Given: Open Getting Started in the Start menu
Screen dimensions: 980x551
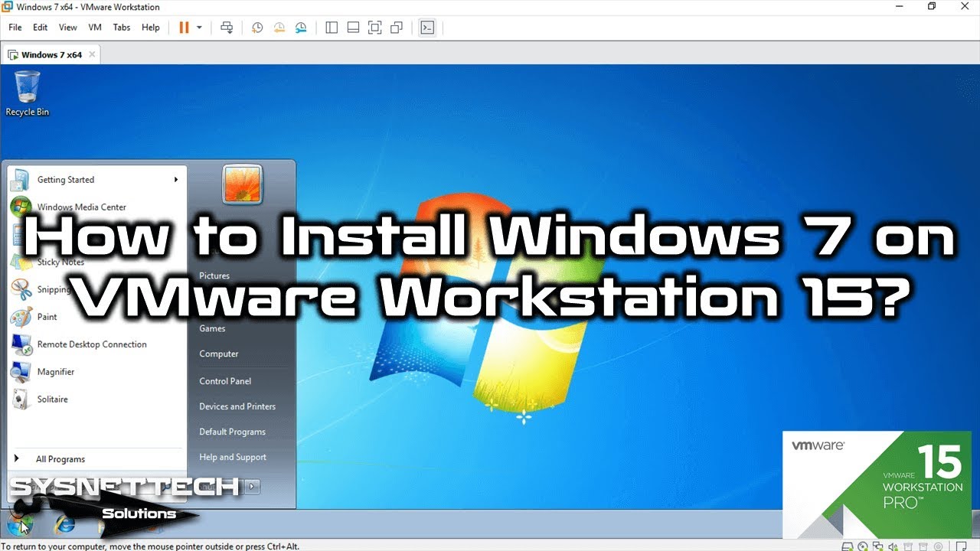Looking at the screenshot, I should pos(96,180).
